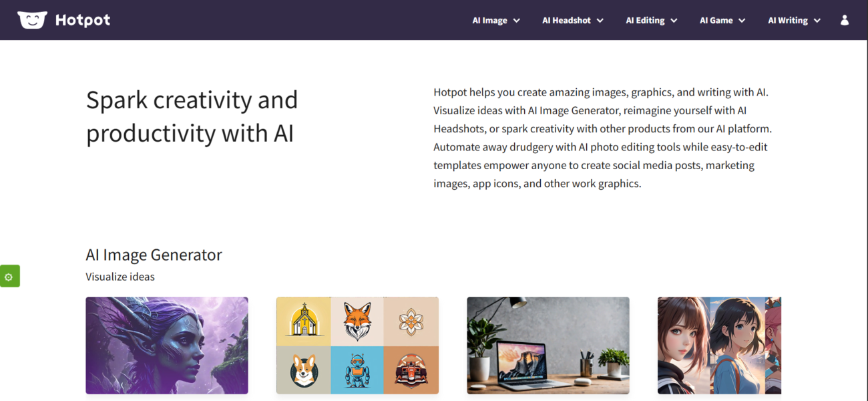This screenshot has width=868, height=401.
Task: Expand the AI Image dropdown chevron
Action: pos(516,21)
